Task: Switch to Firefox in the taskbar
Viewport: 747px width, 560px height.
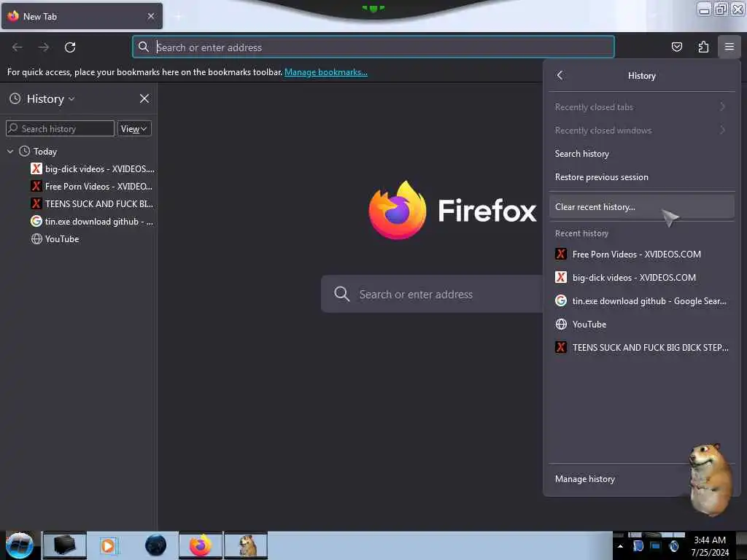Action: tap(201, 545)
